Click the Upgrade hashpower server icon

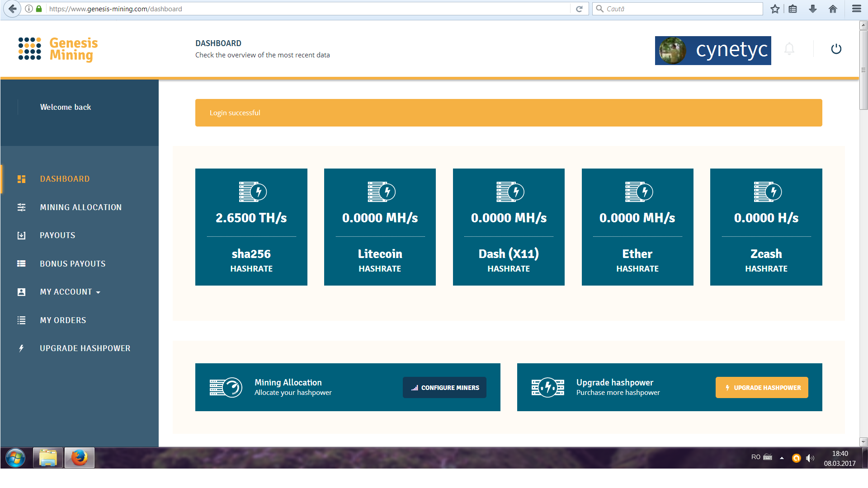coord(547,387)
